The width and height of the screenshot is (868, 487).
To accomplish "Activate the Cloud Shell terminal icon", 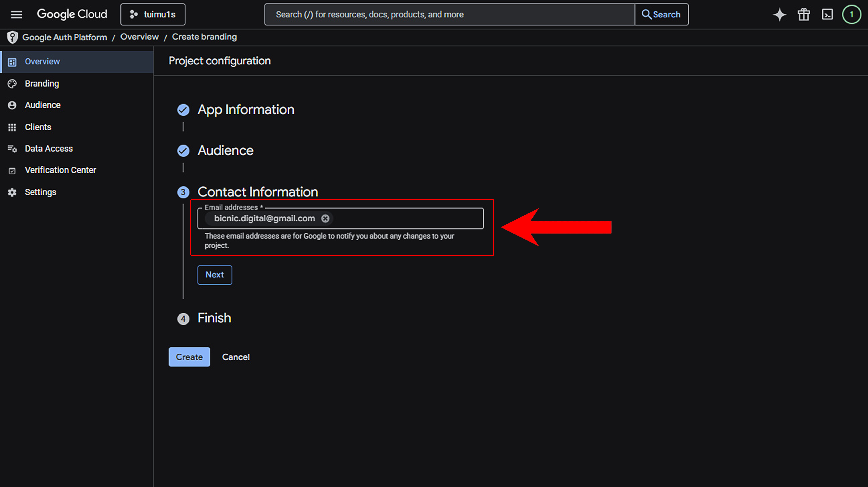I will point(827,14).
